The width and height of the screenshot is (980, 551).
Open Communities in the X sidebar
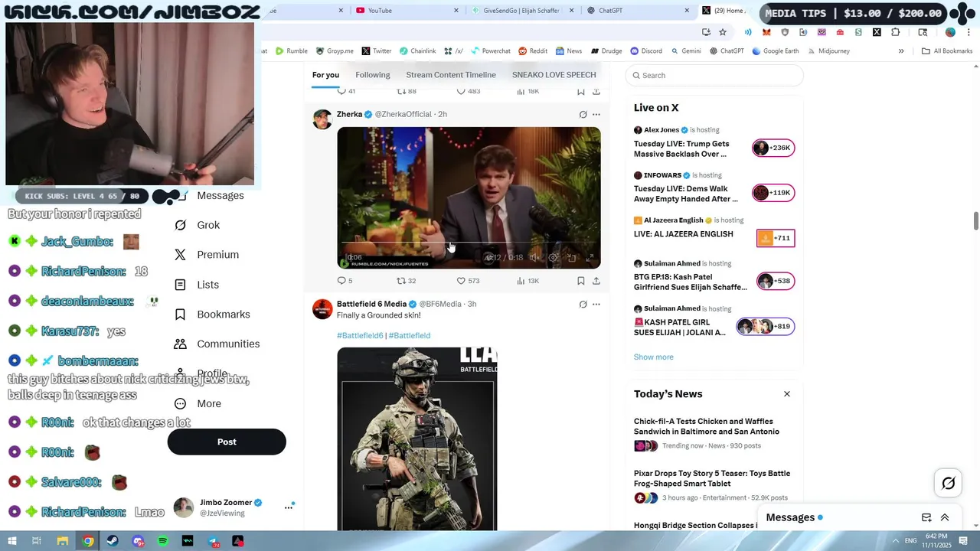tap(217, 344)
